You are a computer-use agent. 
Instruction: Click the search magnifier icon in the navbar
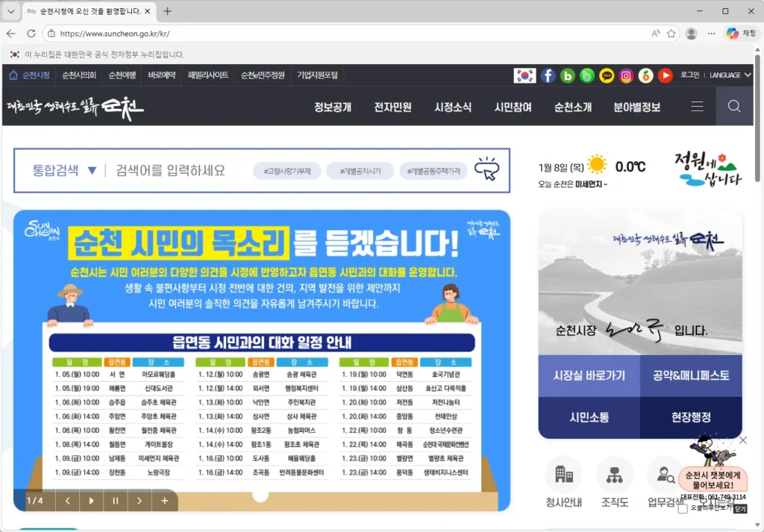pyautogui.click(x=734, y=106)
